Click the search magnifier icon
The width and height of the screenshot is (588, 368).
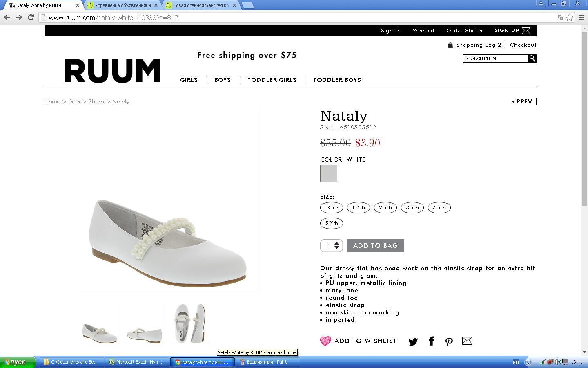point(532,58)
